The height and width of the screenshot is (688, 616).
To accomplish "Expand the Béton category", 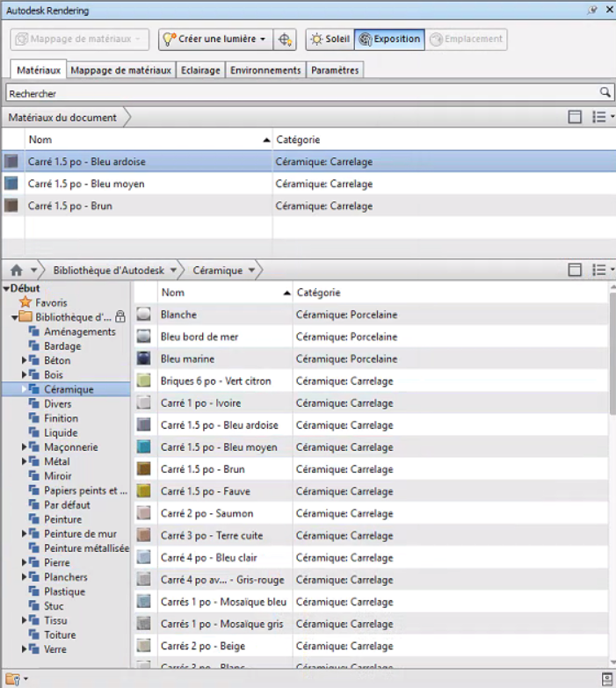I will (x=24, y=360).
